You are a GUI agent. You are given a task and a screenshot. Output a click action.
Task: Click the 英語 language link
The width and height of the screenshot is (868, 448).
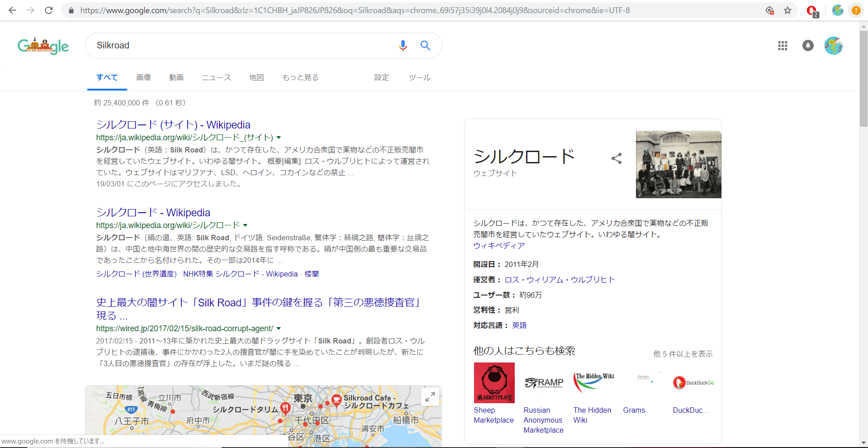519,325
